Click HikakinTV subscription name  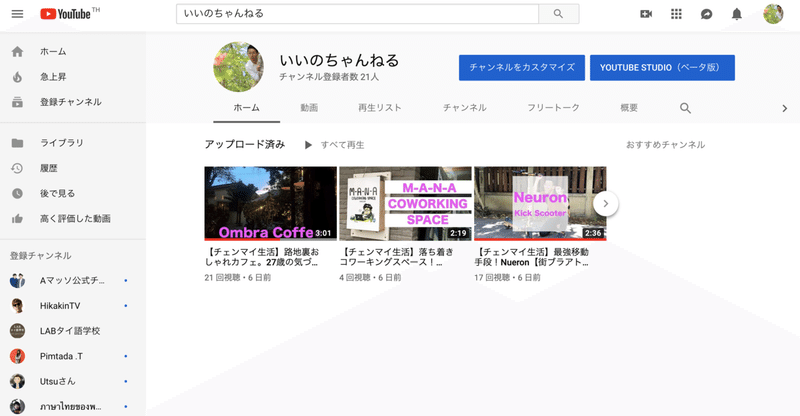[x=60, y=306]
